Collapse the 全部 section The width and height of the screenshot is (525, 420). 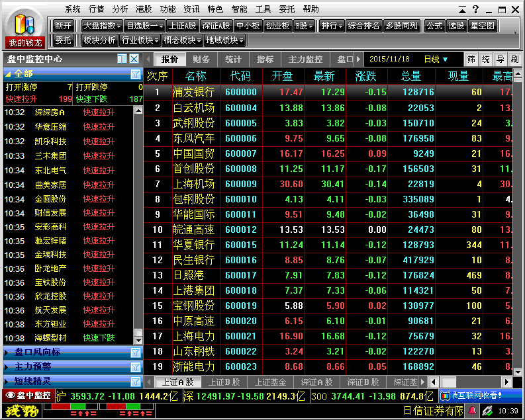(x=8, y=74)
